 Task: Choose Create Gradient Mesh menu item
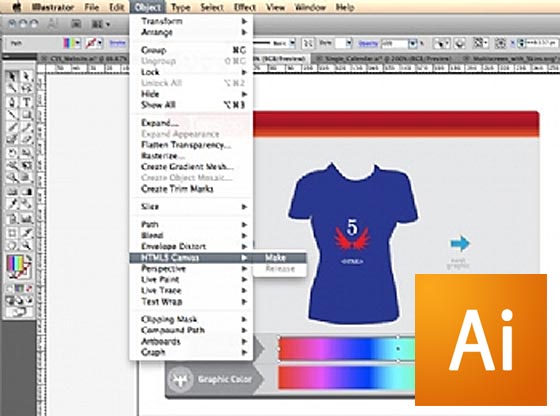point(191,166)
